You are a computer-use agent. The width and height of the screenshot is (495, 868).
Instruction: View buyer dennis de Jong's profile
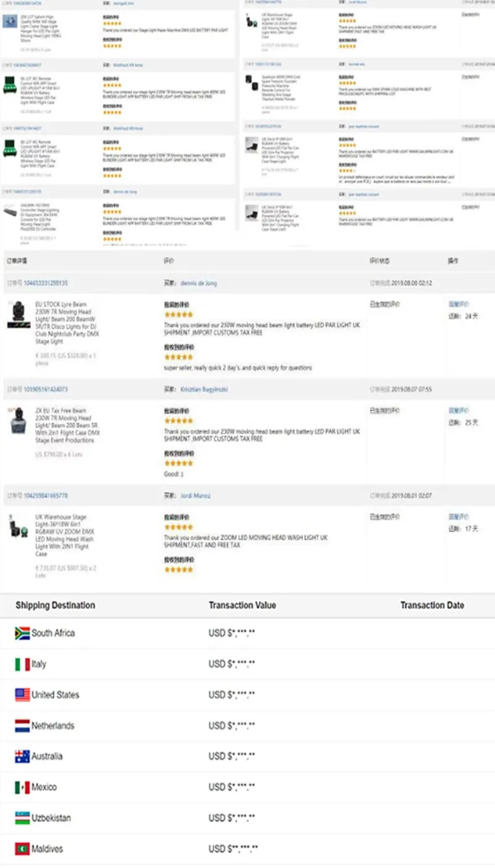click(x=199, y=283)
